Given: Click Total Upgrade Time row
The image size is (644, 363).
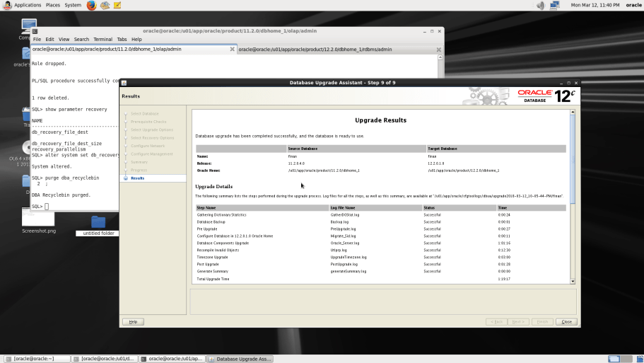Looking at the screenshot, I should pyautogui.click(x=381, y=279).
